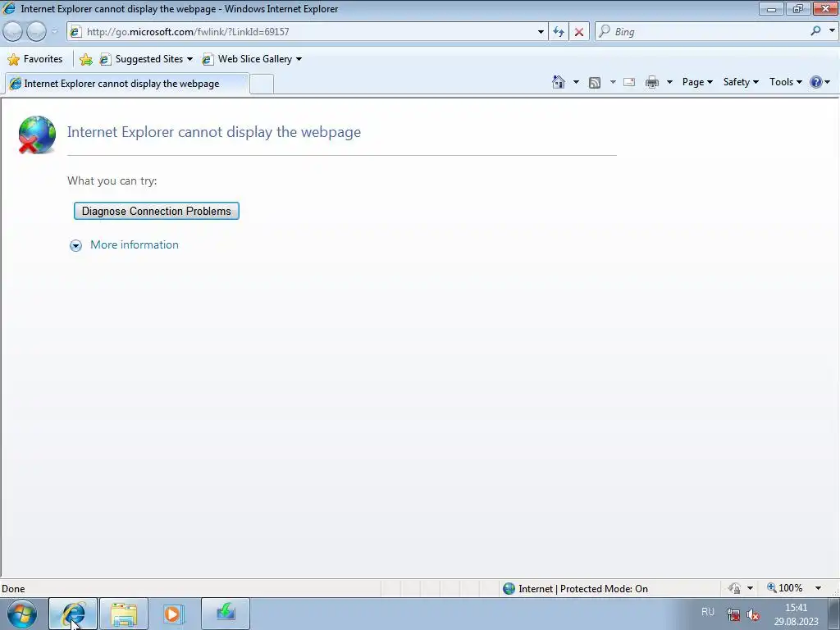This screenshot has width=840, height=630.
Task: Click the Print icon
Action: 652,83
